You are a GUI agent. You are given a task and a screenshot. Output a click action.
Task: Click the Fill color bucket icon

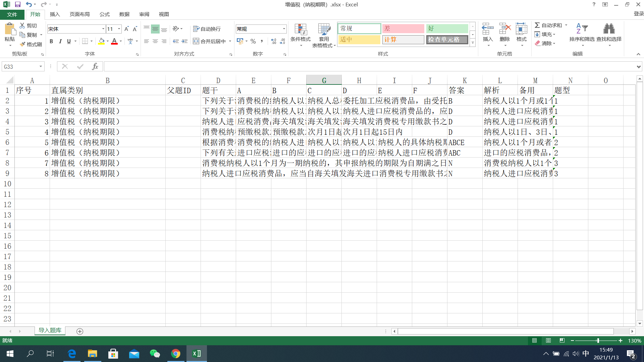pyautogui.click(x=101, y=41)
